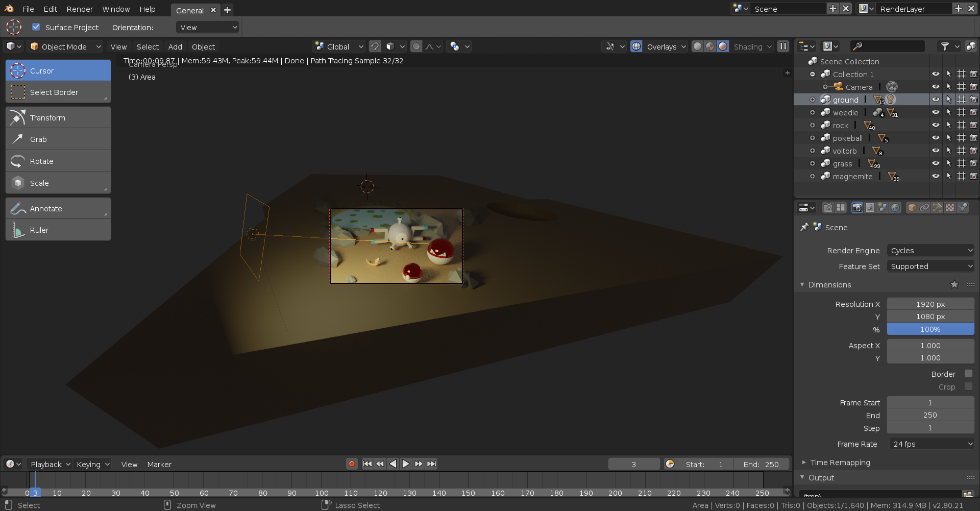Toggle the snapping magnet

(375, 46)
